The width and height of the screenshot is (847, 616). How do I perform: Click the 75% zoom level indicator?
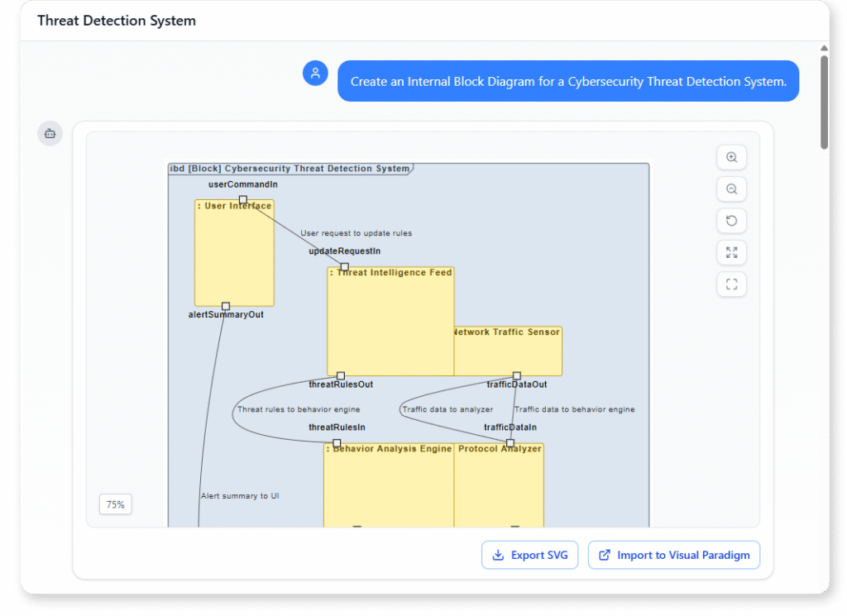pyautogui.click(x=115, y=504)
